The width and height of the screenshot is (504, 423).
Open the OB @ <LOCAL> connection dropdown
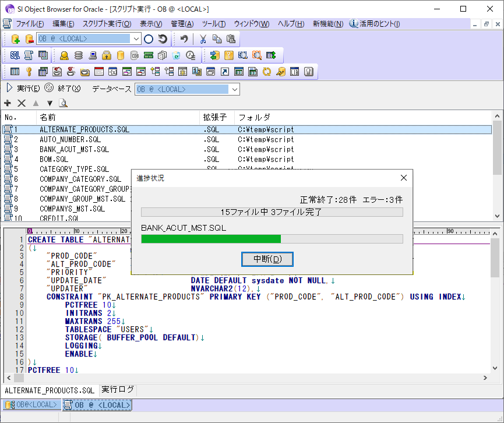pyautogui.click(x=137, y=39)
